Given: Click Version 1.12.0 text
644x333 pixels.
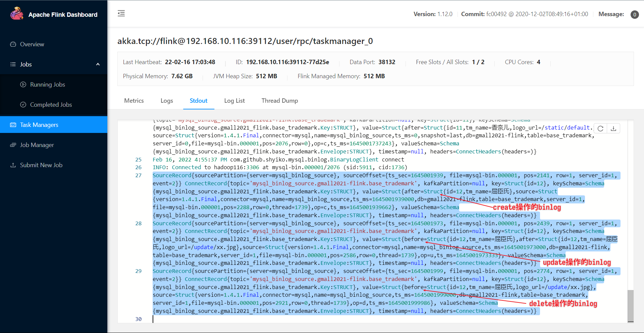Looking at the screenshot, I should [433, 14].
